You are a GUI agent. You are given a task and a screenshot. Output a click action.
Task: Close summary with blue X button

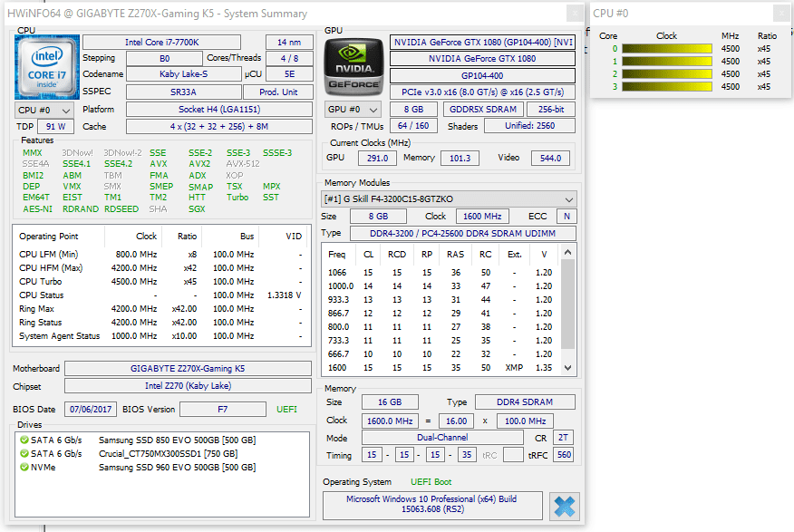point(565,507)
